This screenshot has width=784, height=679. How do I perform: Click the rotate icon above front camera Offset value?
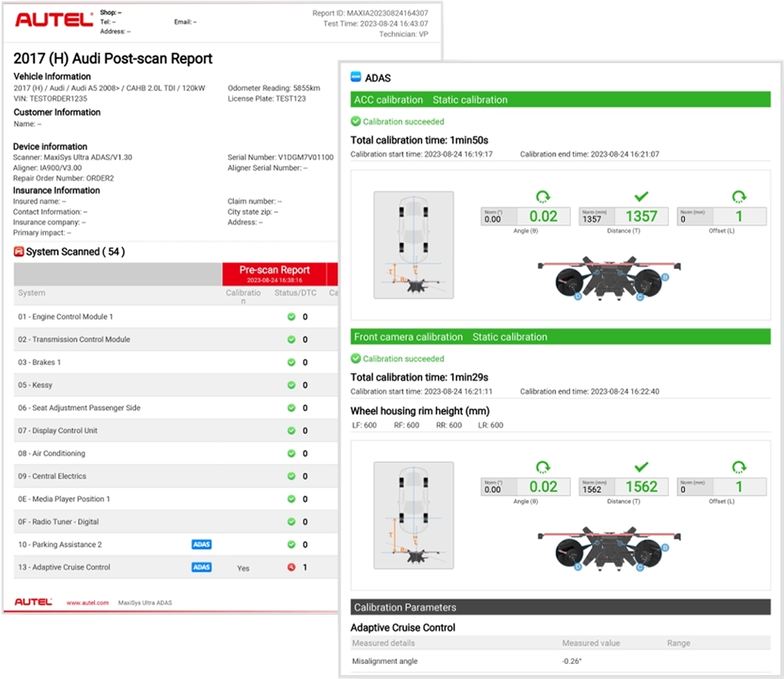click(739, 467)
